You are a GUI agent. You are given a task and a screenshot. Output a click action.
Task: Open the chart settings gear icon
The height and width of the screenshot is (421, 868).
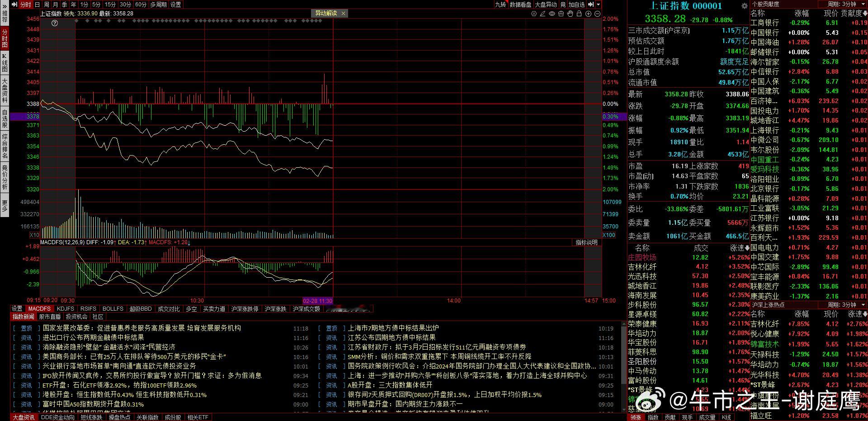coord(534,14)
